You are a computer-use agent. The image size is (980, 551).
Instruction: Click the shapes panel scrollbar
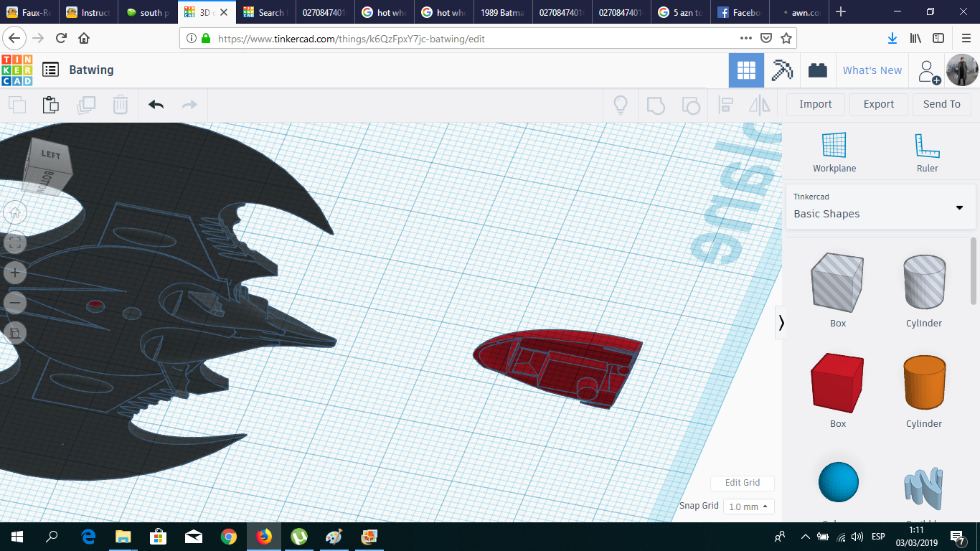974,273
